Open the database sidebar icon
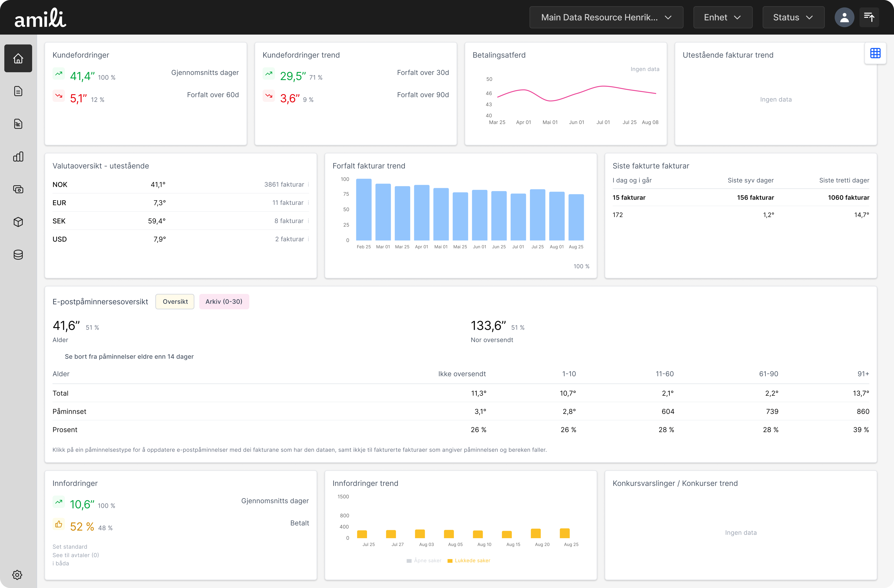This screenshot has height=588, width=894. [x=18, y=255]
